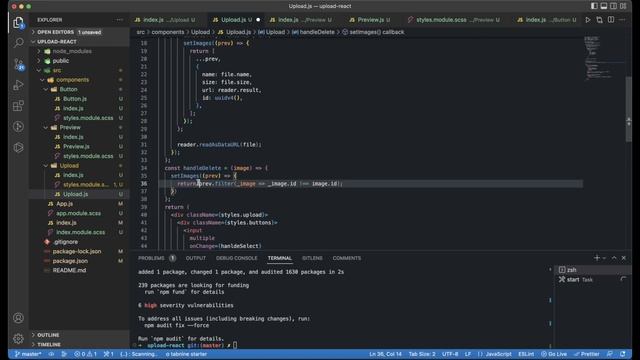Expand the TIMELINE section
The width and height of the screenshot is (640, 360).
point(79,344)
